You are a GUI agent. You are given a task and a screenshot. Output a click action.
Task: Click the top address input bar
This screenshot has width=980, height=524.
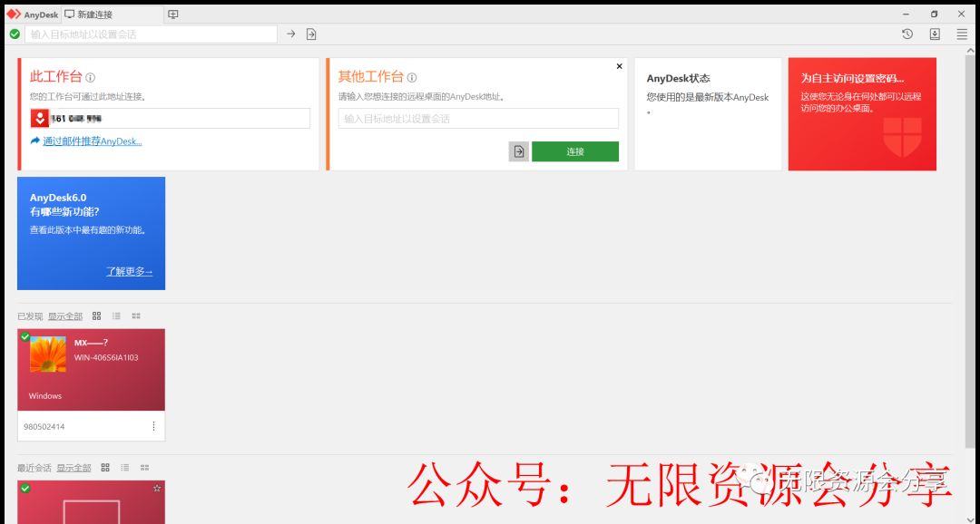(151, 34)
